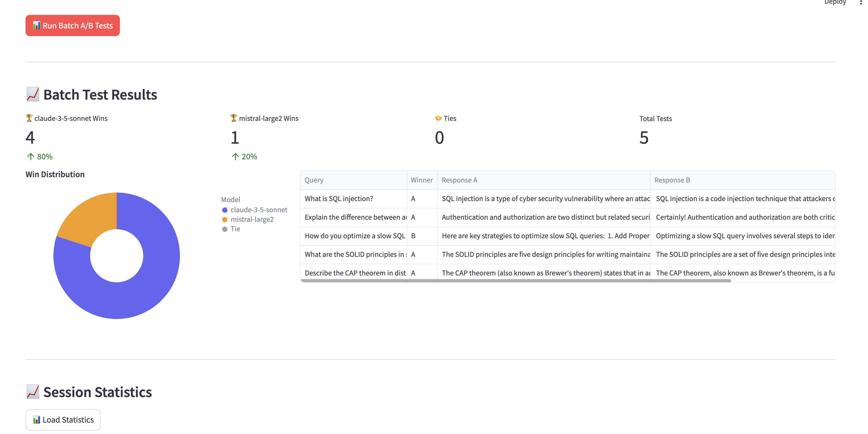Screen dimensions: 868x434
Task: Click the Run Batch A/B Tests button
Action: [x=73, y=25]
